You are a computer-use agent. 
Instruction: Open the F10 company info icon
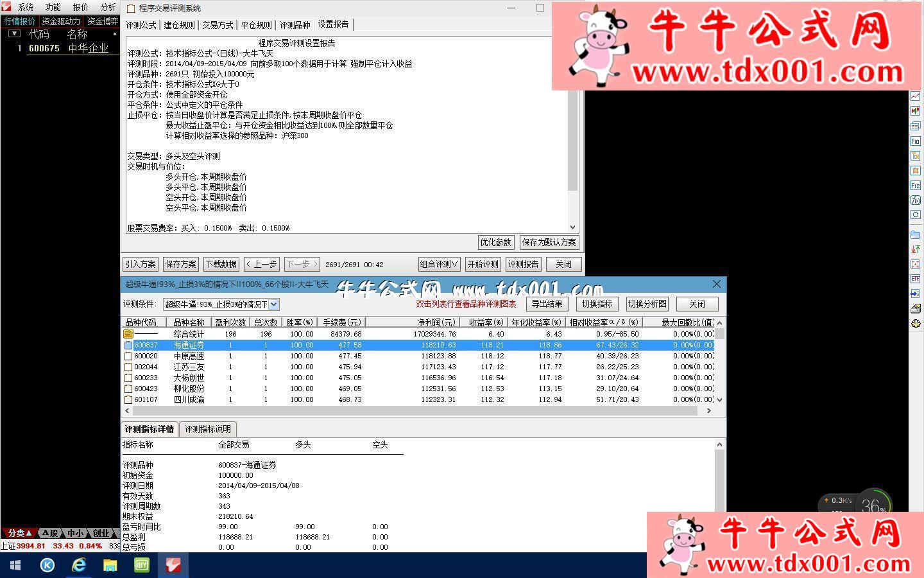pos(915,141)
